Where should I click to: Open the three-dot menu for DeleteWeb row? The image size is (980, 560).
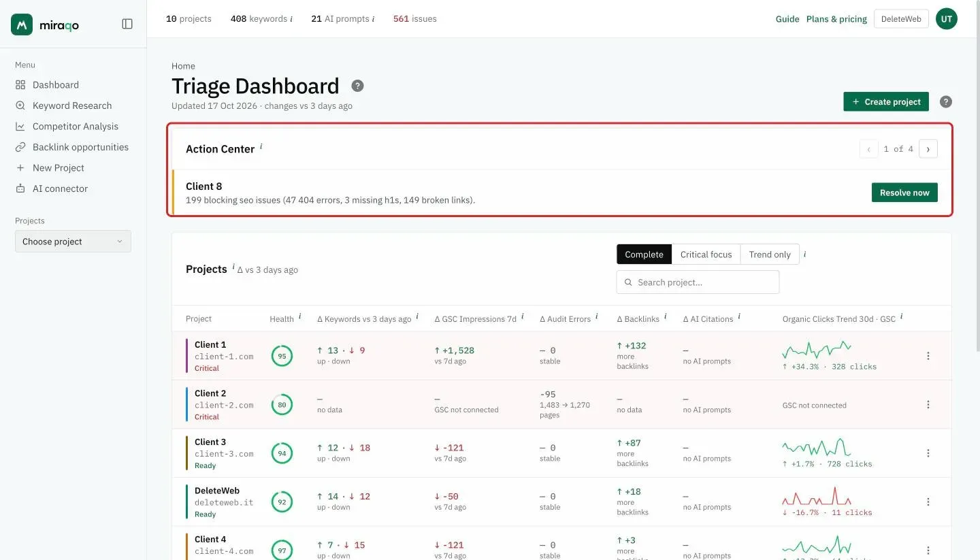click(x=928, y=502)
